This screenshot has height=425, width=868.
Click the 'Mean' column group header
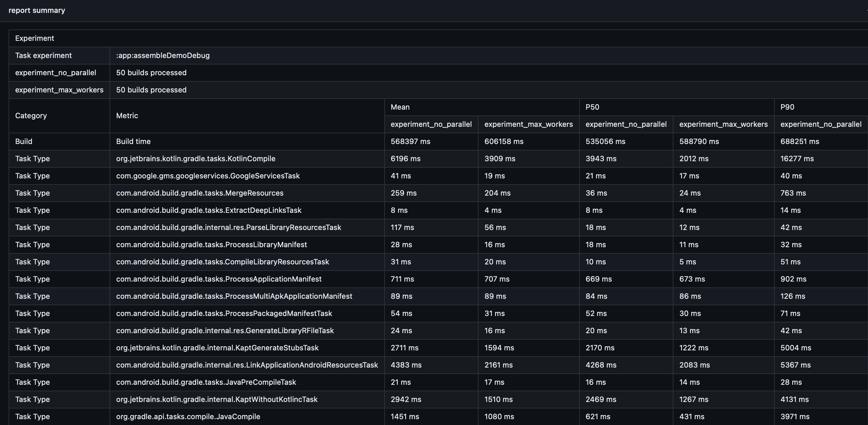[400, 107]
